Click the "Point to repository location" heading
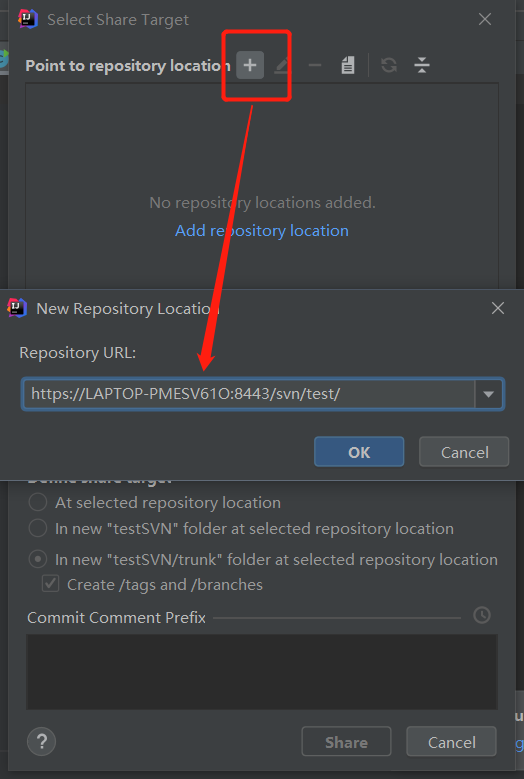 point(128,66)
